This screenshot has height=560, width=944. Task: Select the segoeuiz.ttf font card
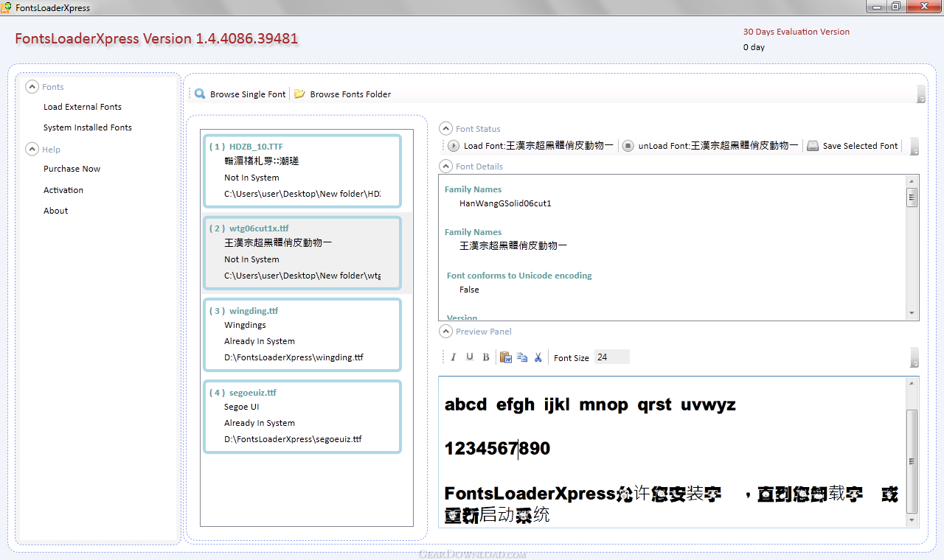[x=302, y=416]
